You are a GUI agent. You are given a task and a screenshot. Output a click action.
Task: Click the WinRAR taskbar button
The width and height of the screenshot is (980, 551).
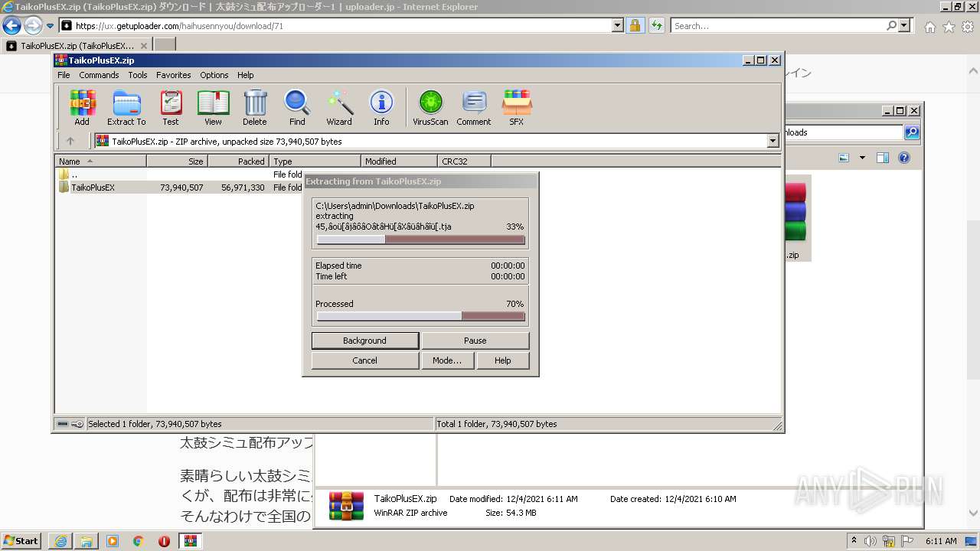click(x=191, y=541)
